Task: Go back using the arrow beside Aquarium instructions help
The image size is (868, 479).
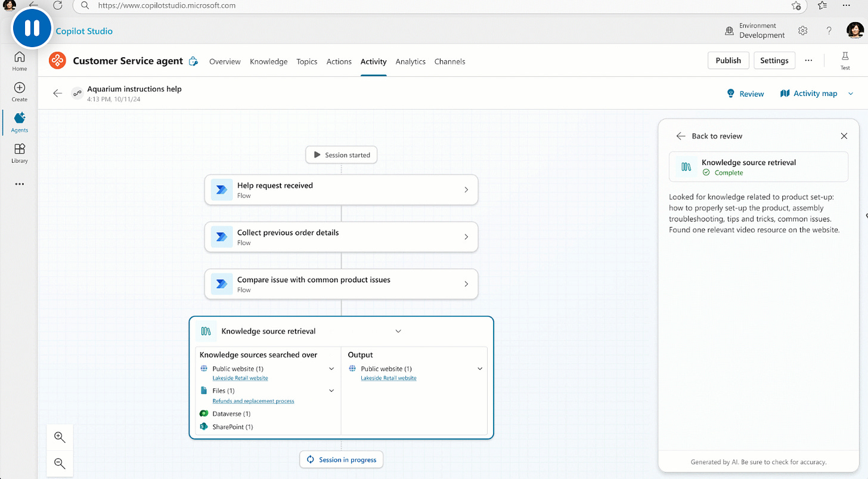Action: pyautogui.click(x=57, y=93)
